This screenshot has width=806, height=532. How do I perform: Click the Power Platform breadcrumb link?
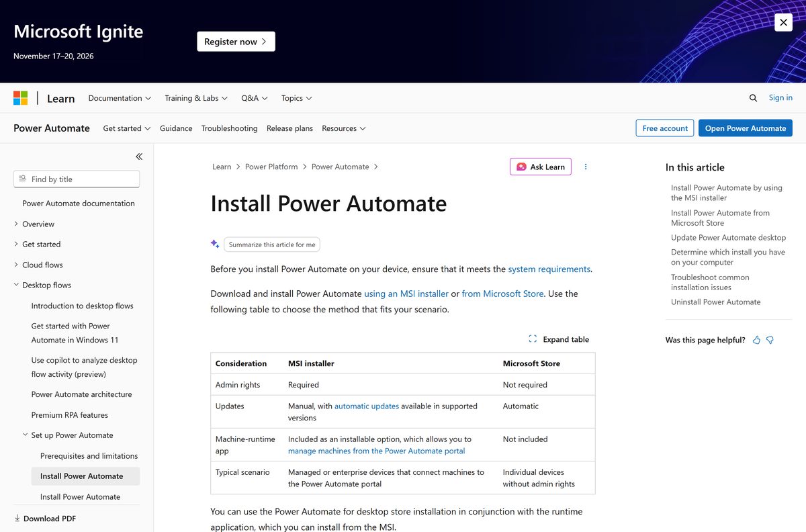271,167
